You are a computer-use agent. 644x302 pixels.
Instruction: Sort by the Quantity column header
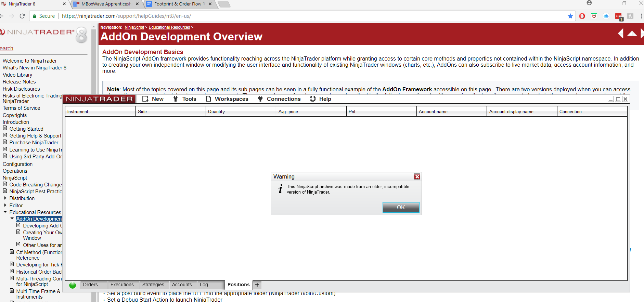[241, 111]
